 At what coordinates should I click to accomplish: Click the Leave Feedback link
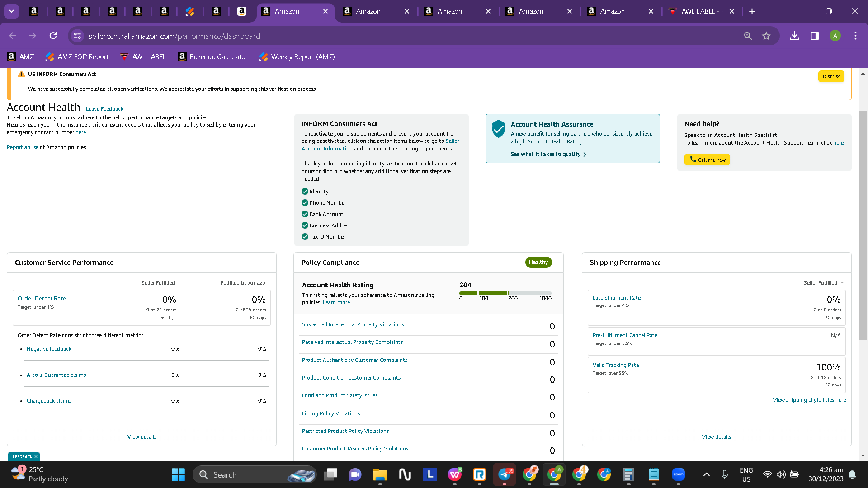(104, 109)
